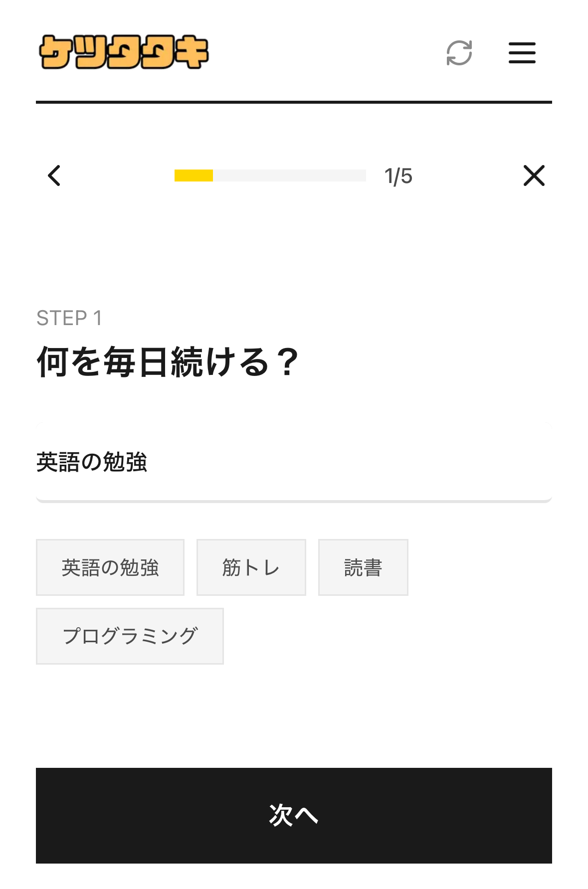Click the 何を毎日続ける？ heading
The image size is (588, 889).
coord(168,362)
